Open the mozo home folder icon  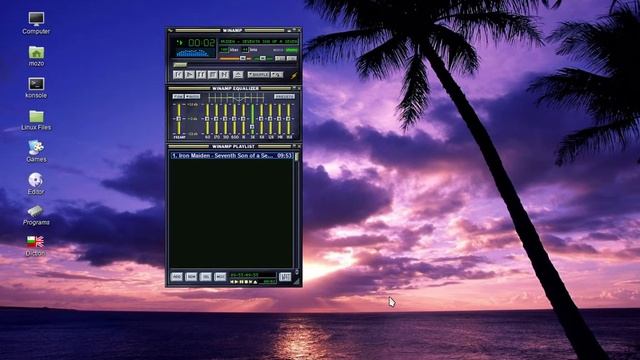coord(36,56)
